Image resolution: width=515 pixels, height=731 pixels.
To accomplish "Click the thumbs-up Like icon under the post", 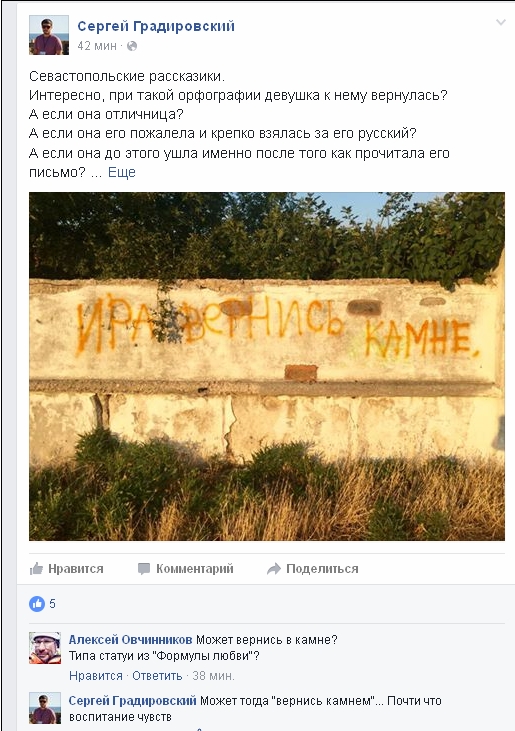I will click(x=36, y=569).
